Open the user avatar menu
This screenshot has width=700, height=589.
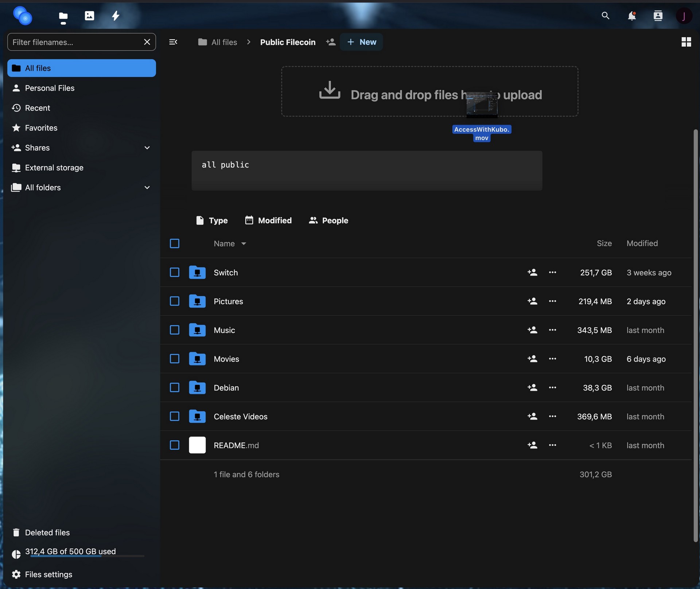coord(684,16)
